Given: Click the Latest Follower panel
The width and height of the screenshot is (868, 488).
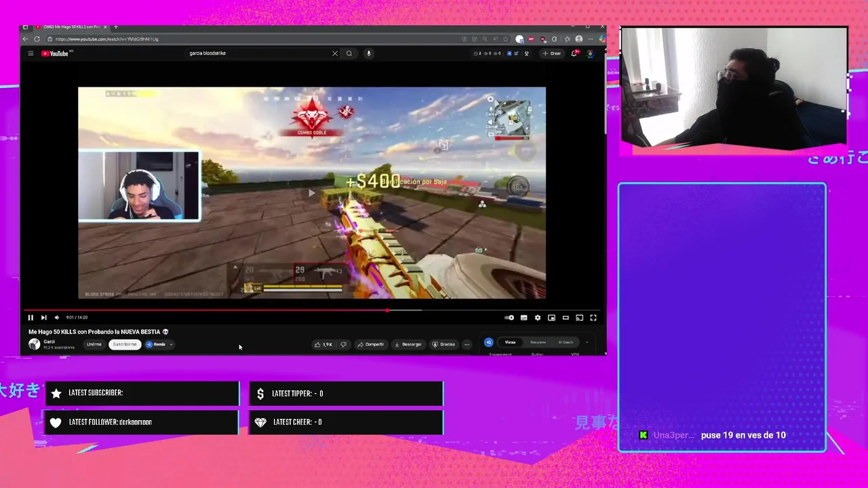Looking at the screenshot, I should point(142,422).
